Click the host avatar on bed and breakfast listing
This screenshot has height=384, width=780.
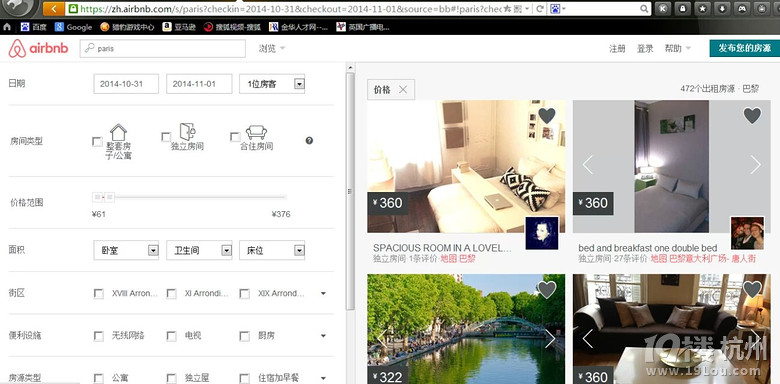click(748, 233)
